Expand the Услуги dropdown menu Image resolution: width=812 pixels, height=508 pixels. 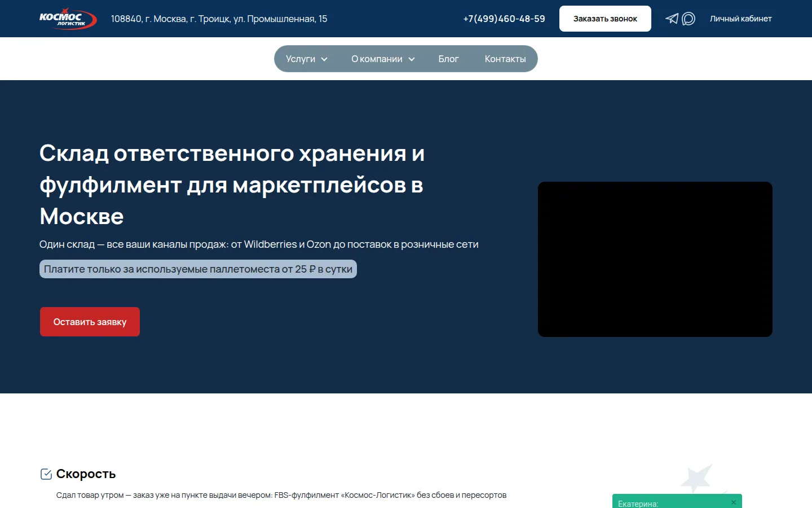pyautogui.click(x=306, y=59)
